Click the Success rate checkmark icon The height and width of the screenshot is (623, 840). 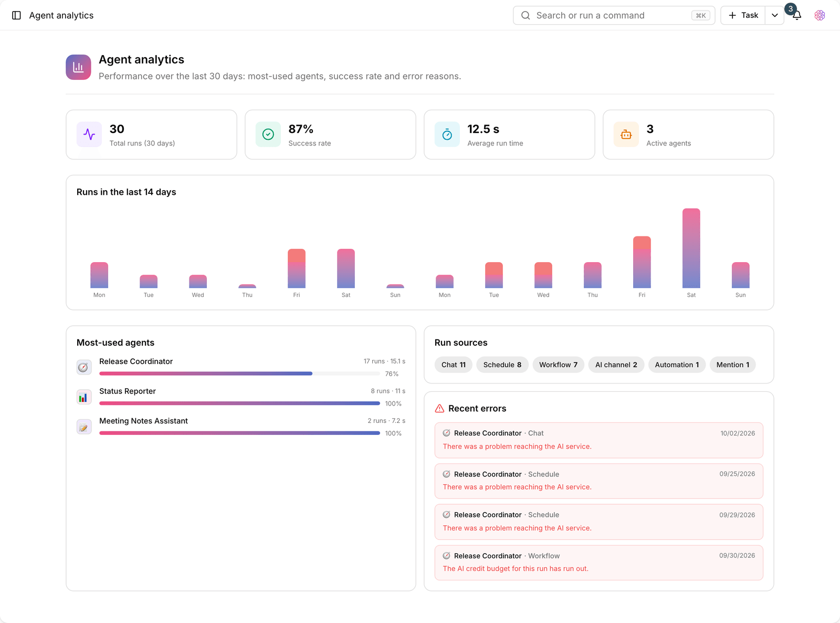(268, 134)
